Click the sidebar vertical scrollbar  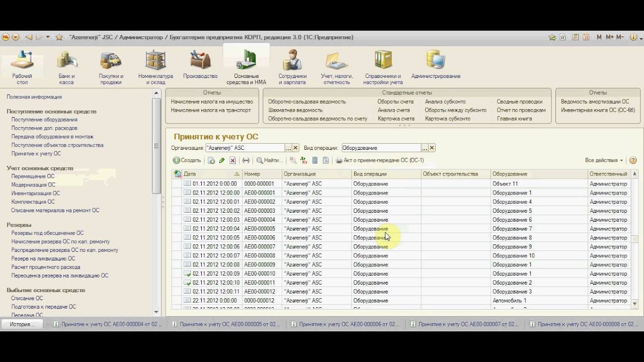pos(156,146)
